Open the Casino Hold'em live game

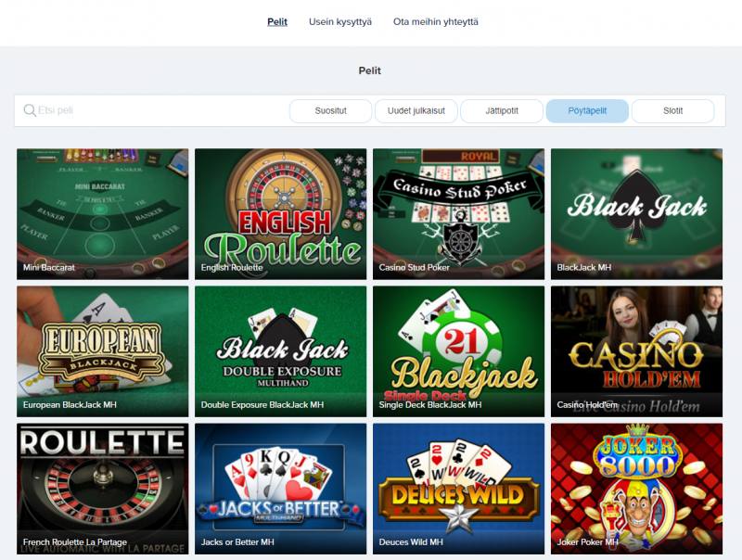(x=636, y=351)
